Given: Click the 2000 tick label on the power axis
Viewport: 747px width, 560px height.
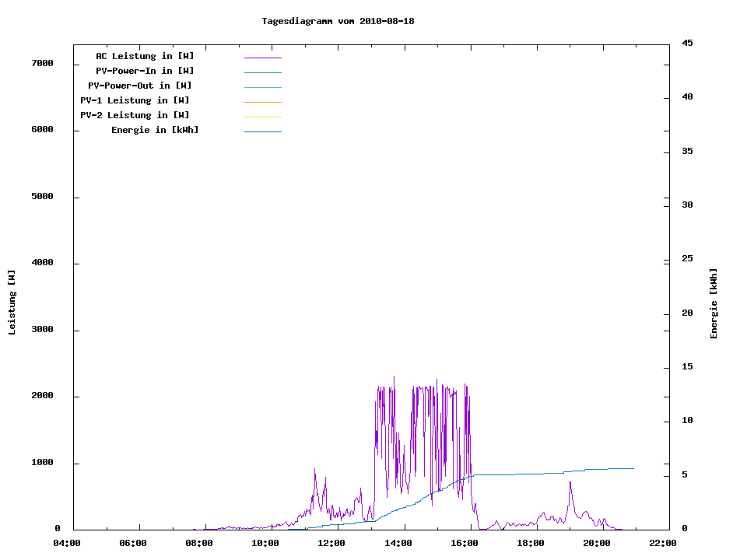Looking at the screenshot, I should point(40,396).
